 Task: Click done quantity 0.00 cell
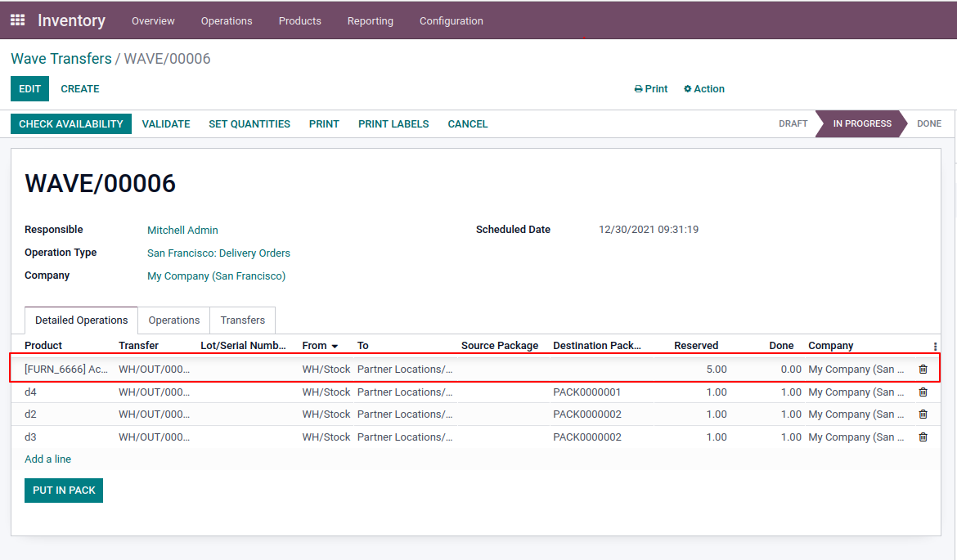(791, 369)
